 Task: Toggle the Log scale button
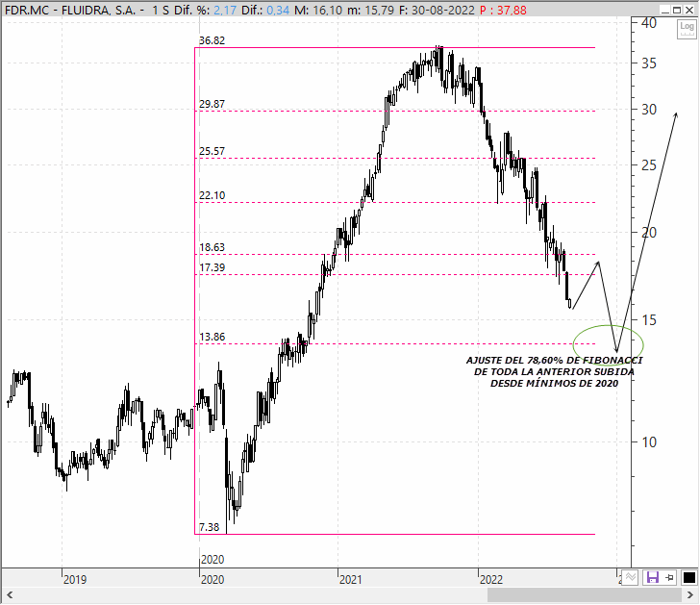click(687, 30)
